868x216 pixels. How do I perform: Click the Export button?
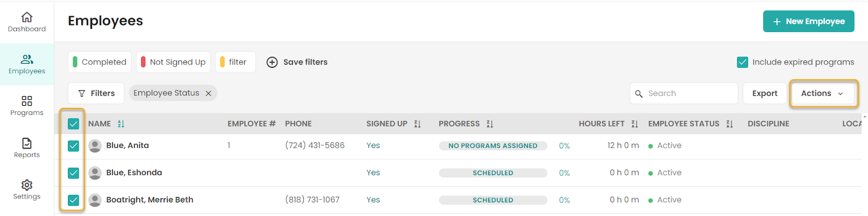click(765, 93)
